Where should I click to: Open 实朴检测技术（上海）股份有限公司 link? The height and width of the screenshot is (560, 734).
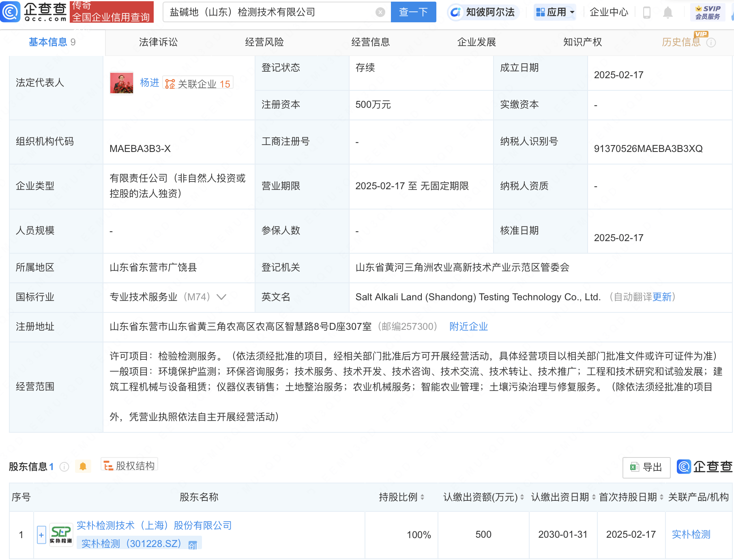point(154,526)
